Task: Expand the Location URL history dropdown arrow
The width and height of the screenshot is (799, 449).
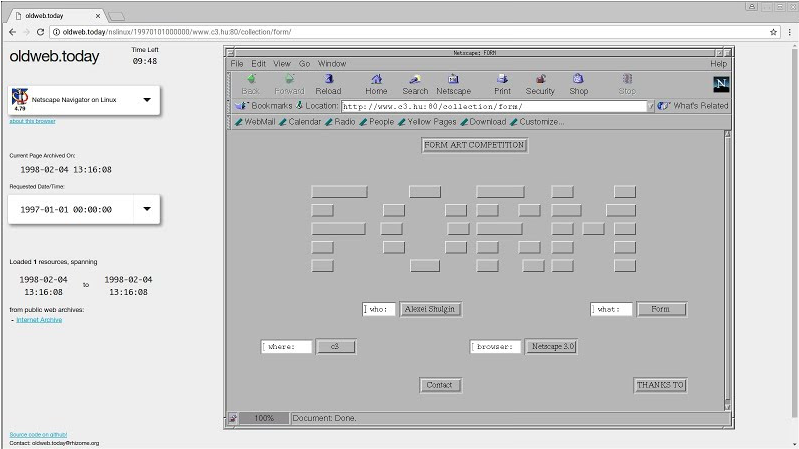Action: tap(651, 106)
